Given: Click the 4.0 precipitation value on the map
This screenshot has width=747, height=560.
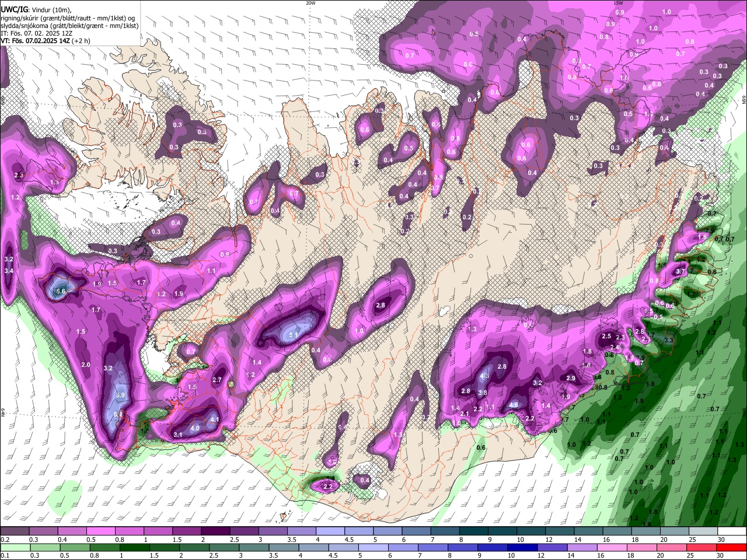Looking at the screenshot, I should 195,428.
